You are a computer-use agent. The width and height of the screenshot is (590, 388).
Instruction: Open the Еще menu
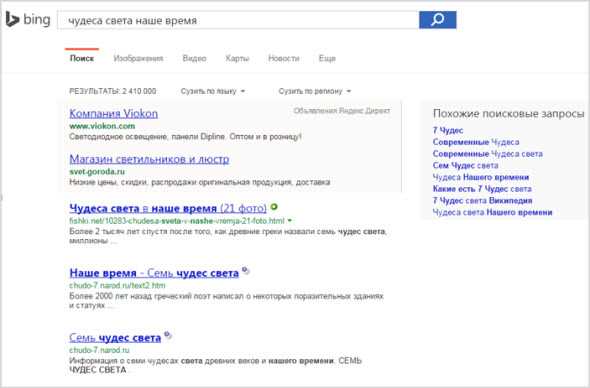[327, 58]
